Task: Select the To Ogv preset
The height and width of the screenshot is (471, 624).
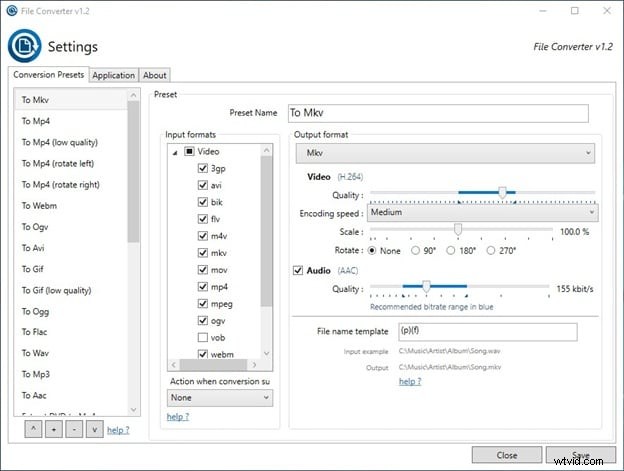Action: tap(71, 227)
